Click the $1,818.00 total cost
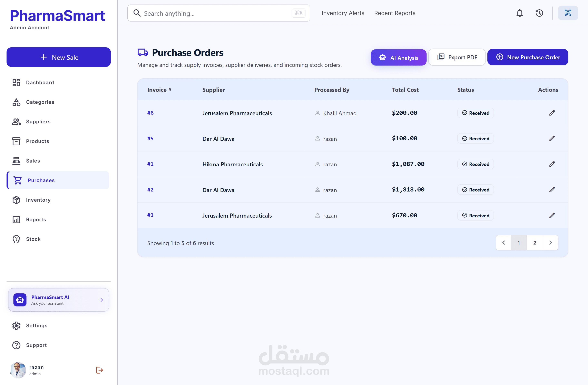This screenshot has height=385, width=588. (x=408, y=189)
